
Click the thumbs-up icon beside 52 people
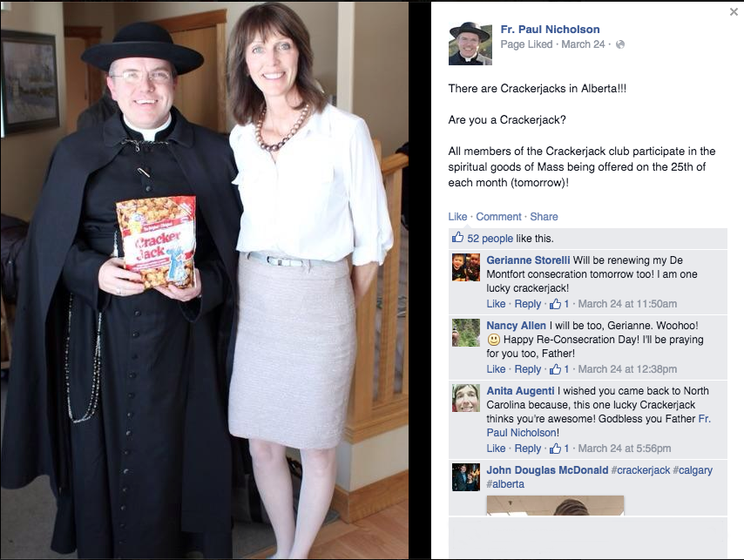tap(457, 238)
